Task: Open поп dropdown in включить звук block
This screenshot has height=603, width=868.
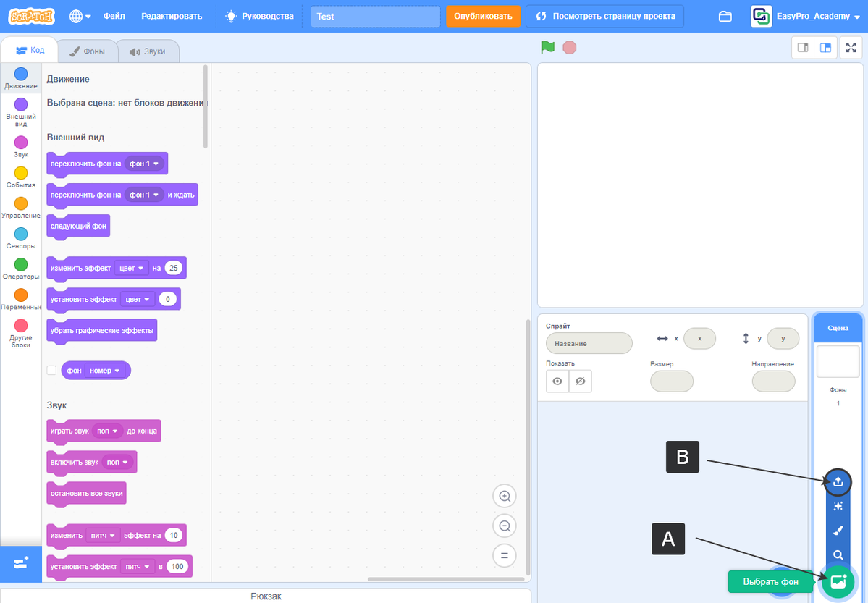Action: click(x=118, y=463)
